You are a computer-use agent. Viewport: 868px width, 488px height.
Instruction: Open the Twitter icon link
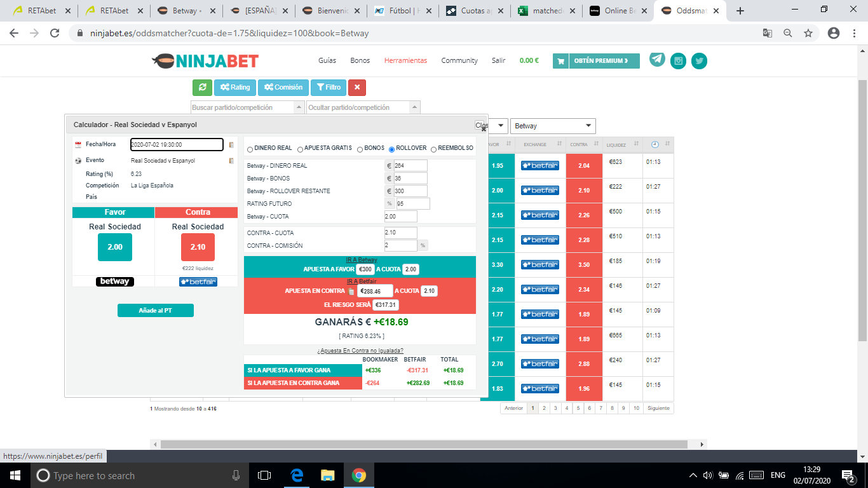tap(699, 61)
